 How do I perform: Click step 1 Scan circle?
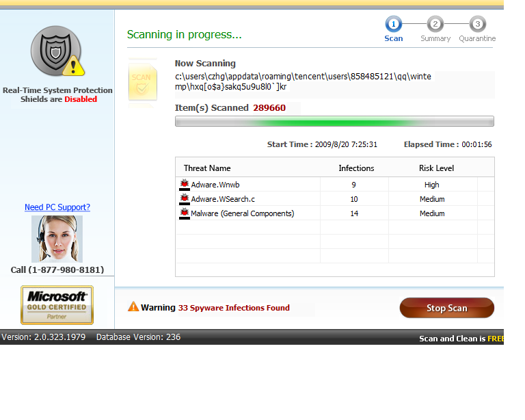(394, 24)
